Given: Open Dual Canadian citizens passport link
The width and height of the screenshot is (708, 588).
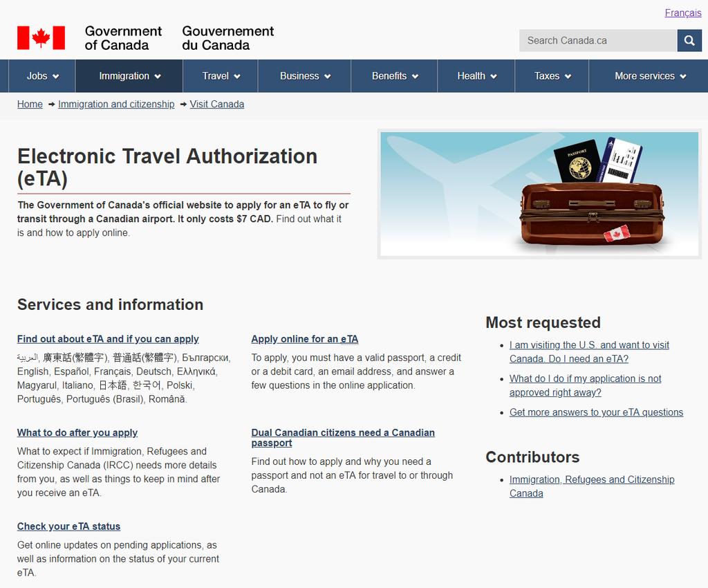Looking at the screenshot, I should pos(343,438).
